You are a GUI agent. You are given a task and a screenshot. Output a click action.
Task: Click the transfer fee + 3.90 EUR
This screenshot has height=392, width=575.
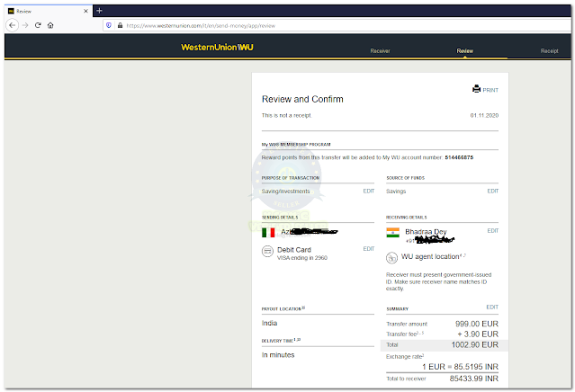click(x=478, y=334)
